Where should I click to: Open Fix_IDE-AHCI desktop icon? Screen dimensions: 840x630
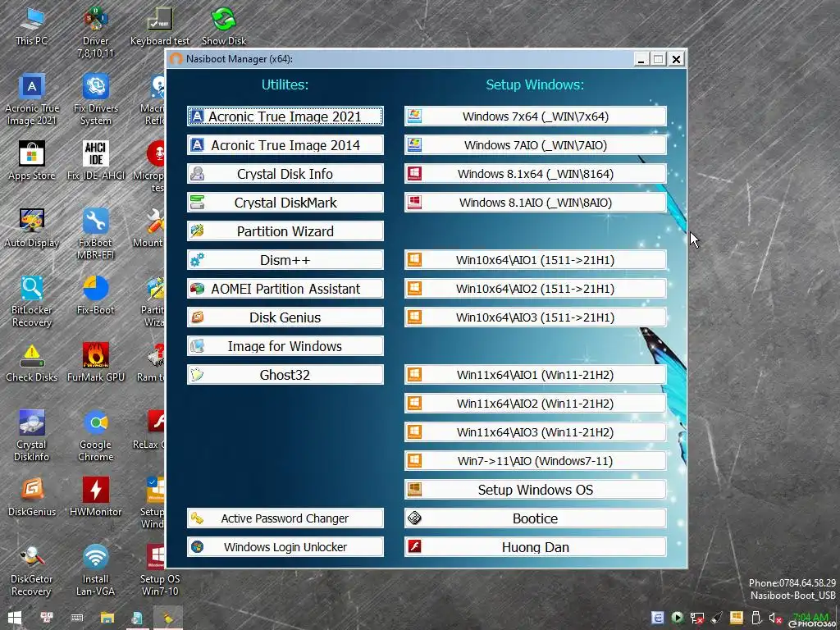(x=95, y=160)
